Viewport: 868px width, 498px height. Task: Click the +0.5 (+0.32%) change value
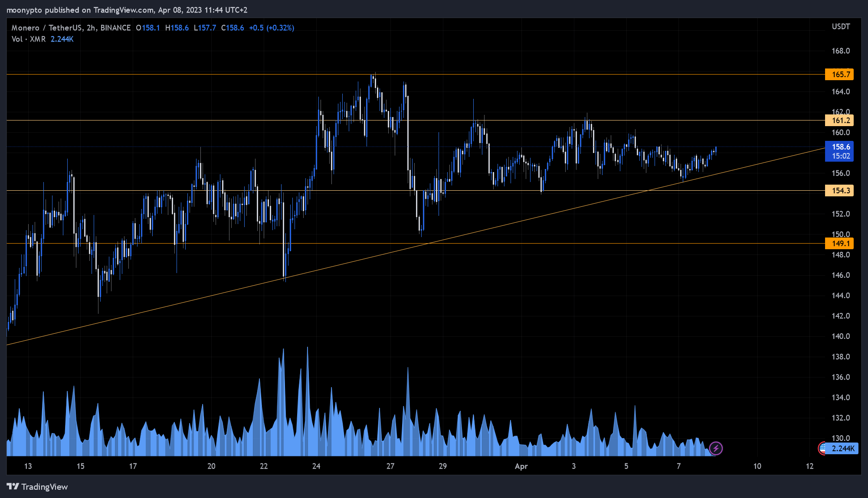(x=272, y=28)
